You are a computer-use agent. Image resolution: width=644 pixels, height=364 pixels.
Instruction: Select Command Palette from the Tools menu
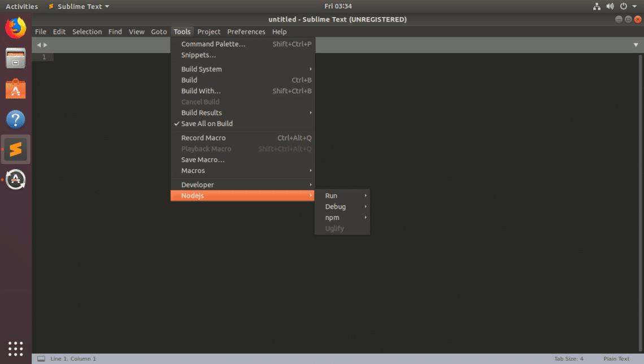pos(214,44)
